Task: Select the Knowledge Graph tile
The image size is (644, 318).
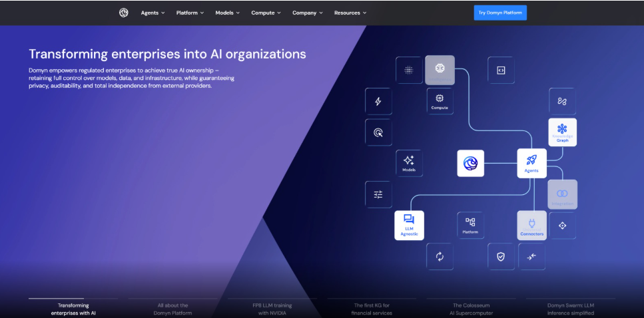Action: pos(562,132)
